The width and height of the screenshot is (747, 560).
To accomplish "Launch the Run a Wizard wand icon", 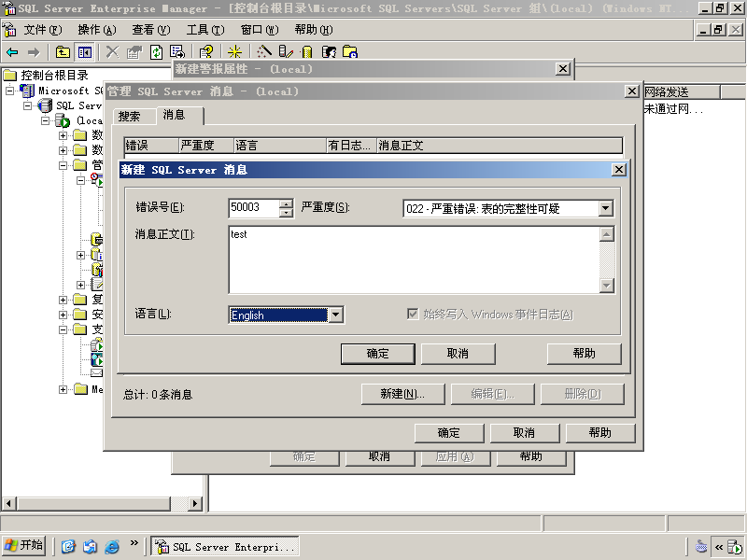I will coord(263,52).
